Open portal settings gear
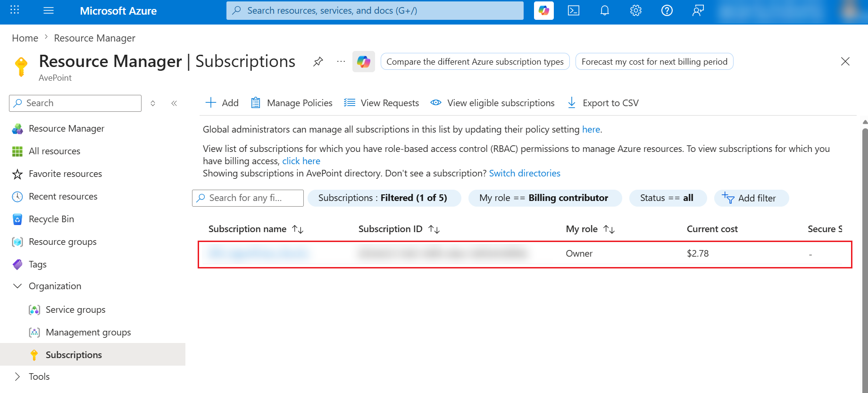This screenshot has height=393, width=868. 636,10
